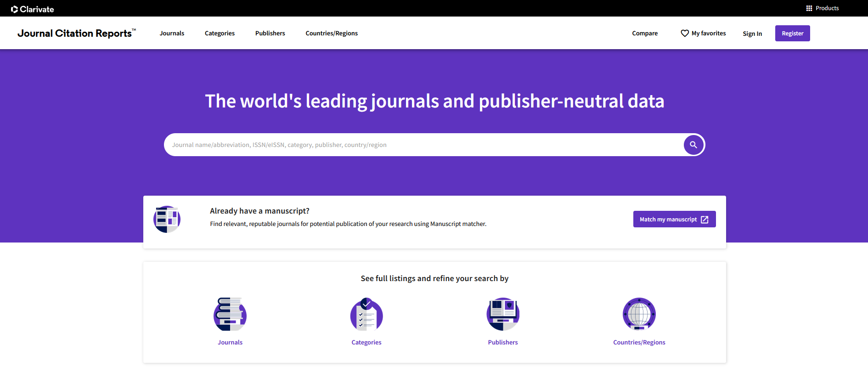Focus the journal name search field
Viewport: 868px width, 378px height.
click(x=425, y=145)
